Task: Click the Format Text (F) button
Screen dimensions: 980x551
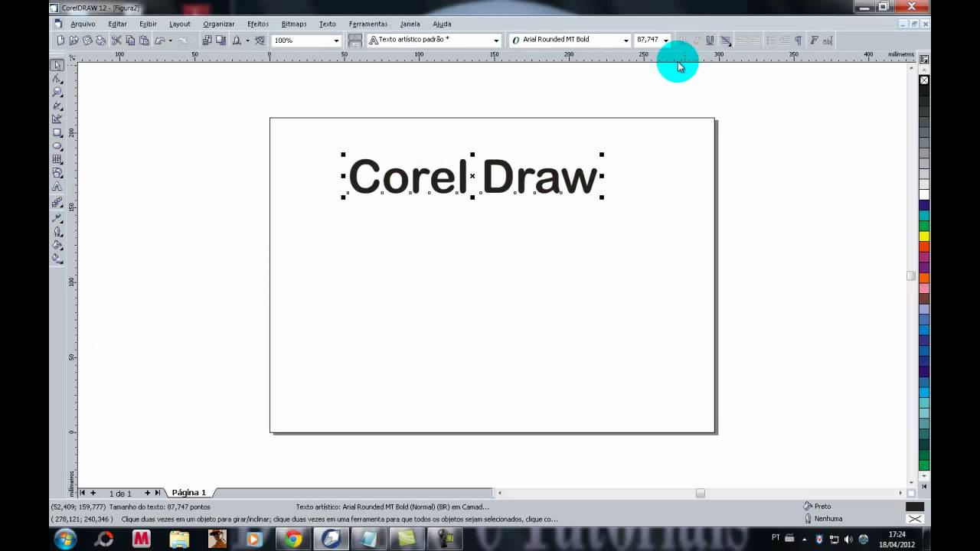Action: coord(814,40)
